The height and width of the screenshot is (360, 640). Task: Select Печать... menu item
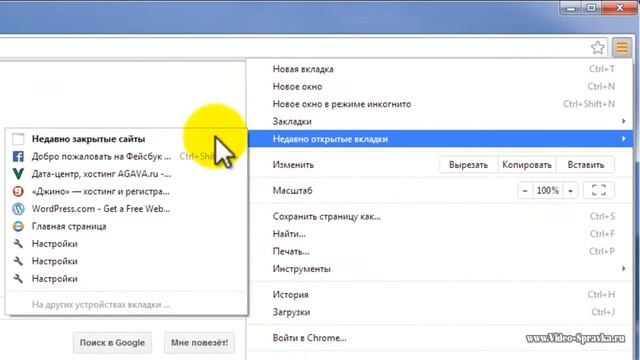[x=440, y=251]
